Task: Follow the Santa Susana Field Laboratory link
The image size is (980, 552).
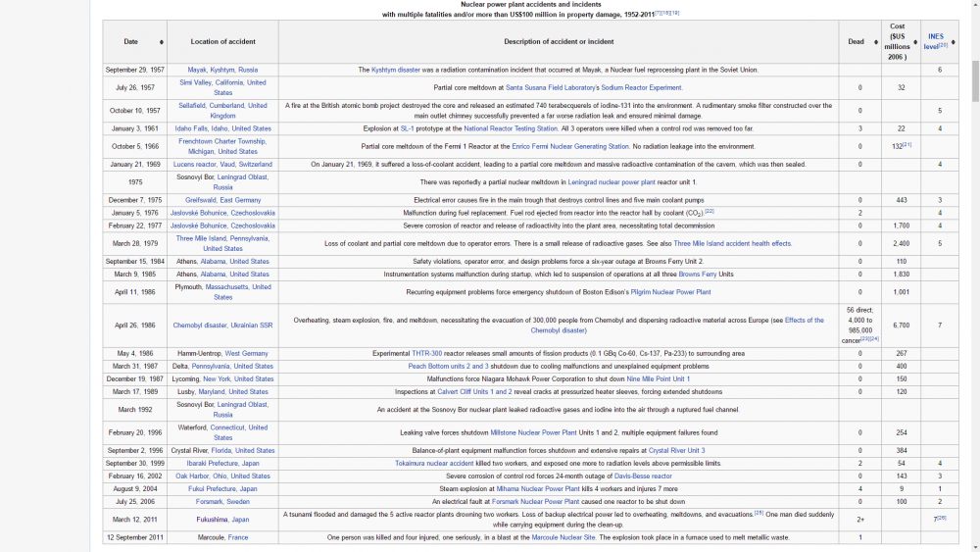Action: pos(550,88)
